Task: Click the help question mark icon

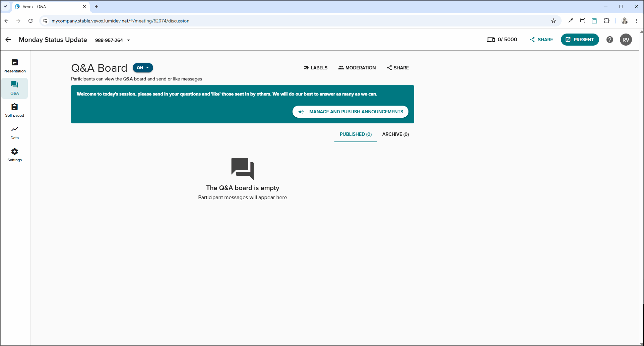Action: [610, 40]
